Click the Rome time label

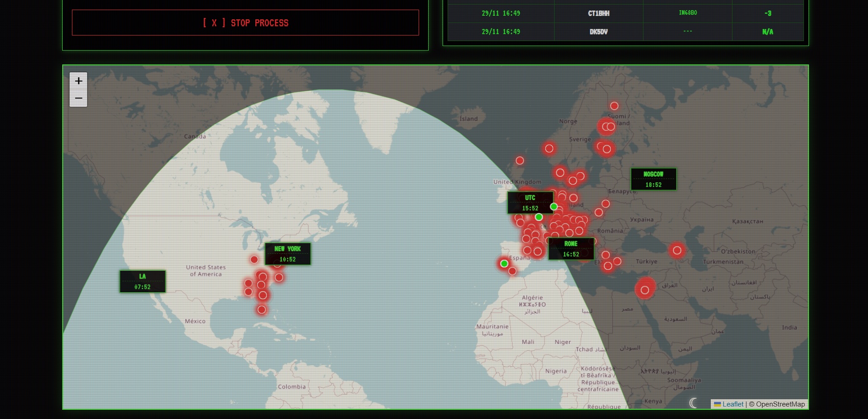[x=571, y=249]
